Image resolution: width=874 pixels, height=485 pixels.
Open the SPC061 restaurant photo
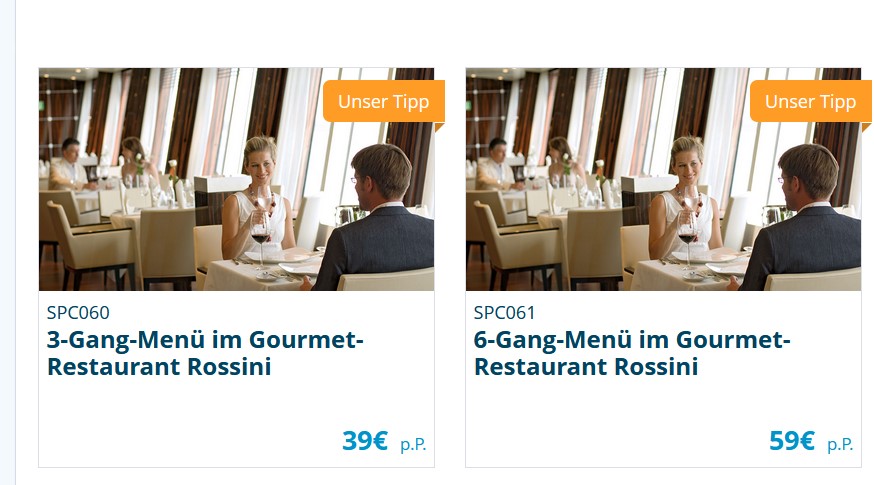663,179
